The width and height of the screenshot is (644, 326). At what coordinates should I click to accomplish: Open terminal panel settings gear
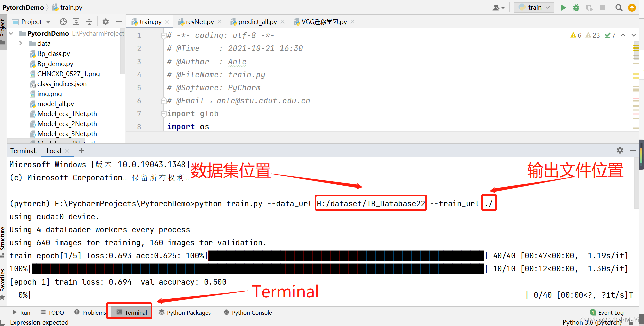point(620,151)
